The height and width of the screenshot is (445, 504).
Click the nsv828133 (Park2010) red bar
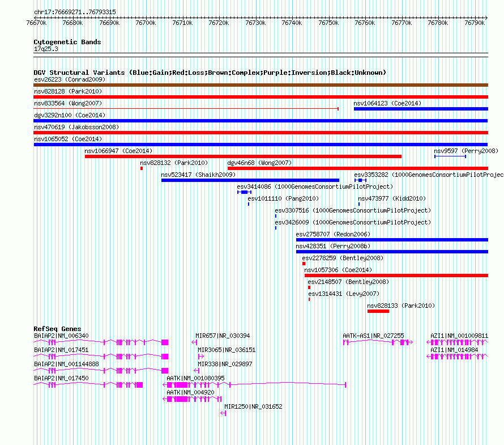coord(378,311)
